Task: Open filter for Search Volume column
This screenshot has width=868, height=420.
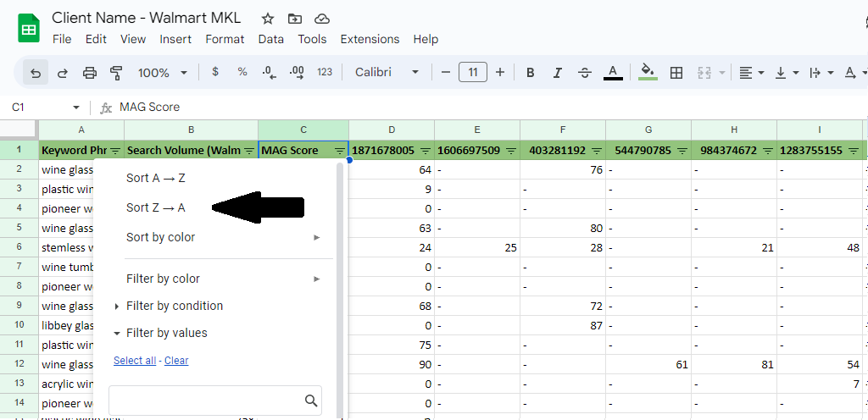Action: 250,151
